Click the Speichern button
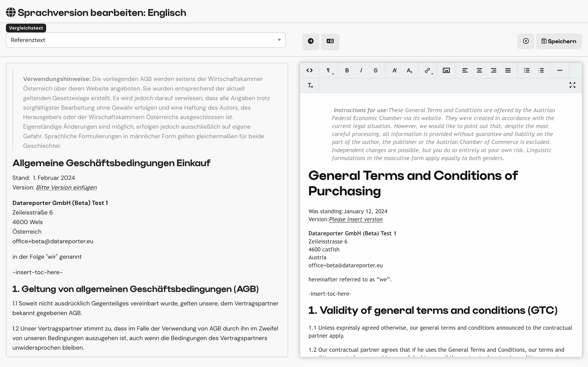 click(x=559, y=41)
